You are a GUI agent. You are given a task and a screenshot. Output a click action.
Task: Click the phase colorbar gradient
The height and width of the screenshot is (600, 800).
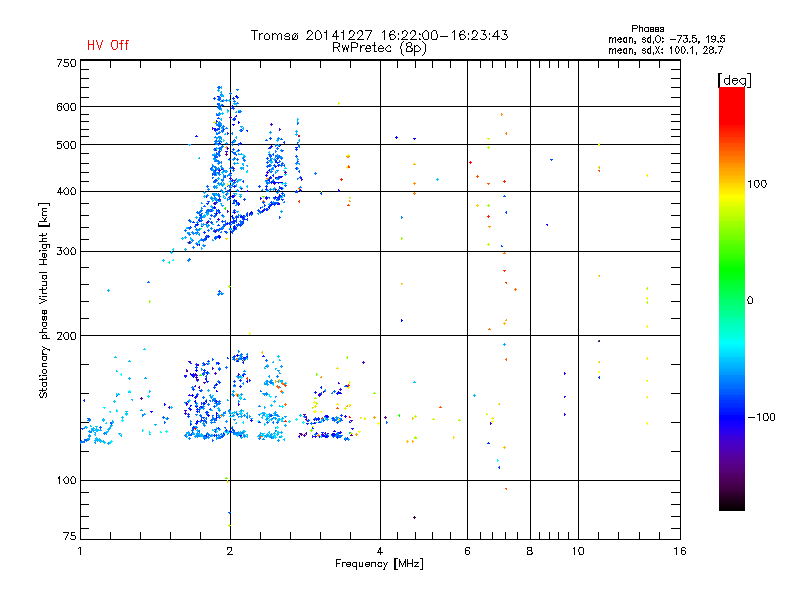point(732,299)
